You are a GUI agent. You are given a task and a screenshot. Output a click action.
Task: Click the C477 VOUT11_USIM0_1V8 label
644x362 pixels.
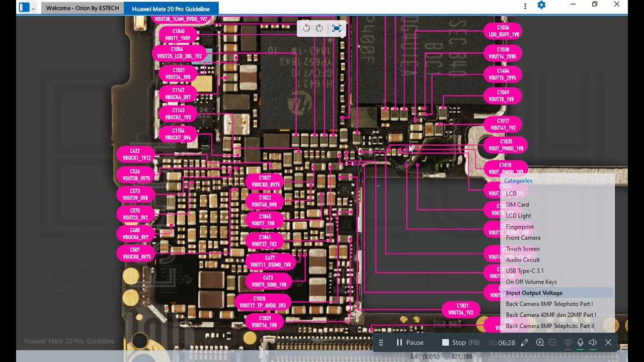[x=271, y=261]
